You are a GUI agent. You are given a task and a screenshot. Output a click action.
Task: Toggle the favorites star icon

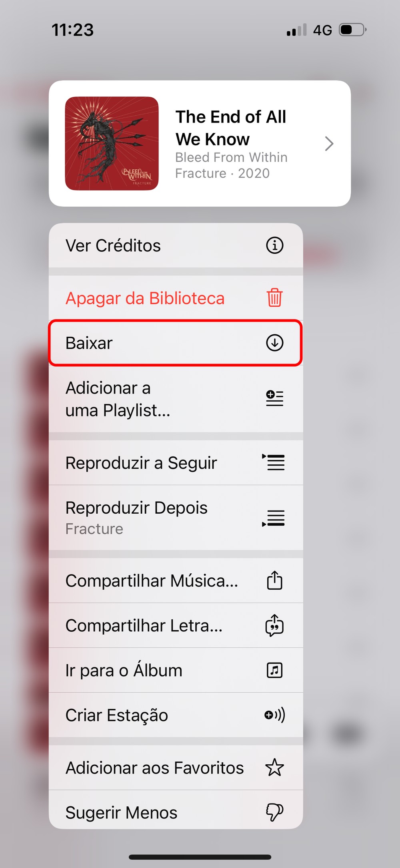click(274, 768)
